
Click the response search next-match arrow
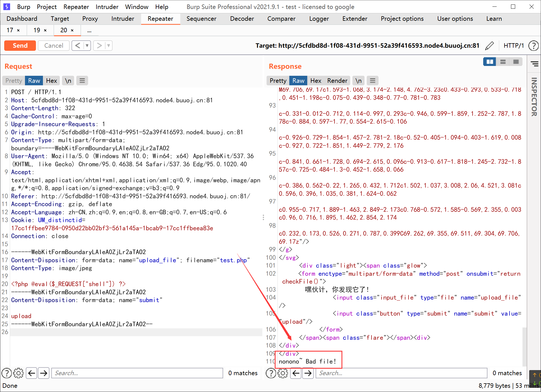pyautogui.click(x=308, y=373)
